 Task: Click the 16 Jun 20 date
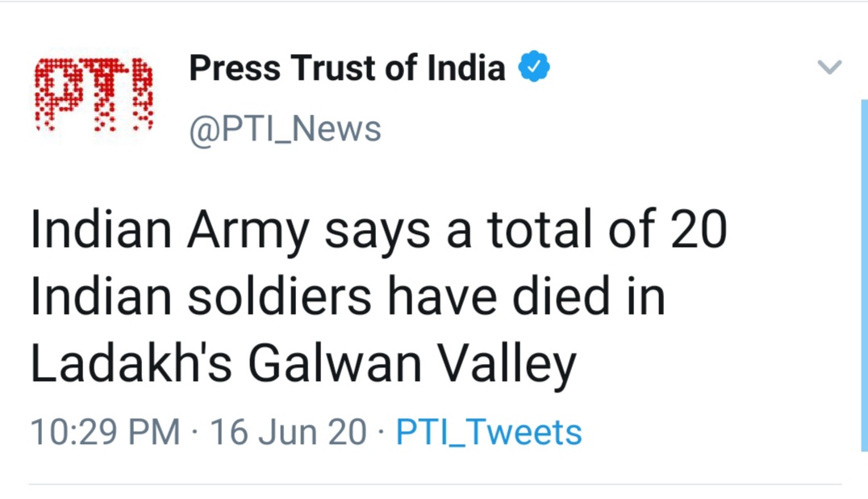point(288,432)
